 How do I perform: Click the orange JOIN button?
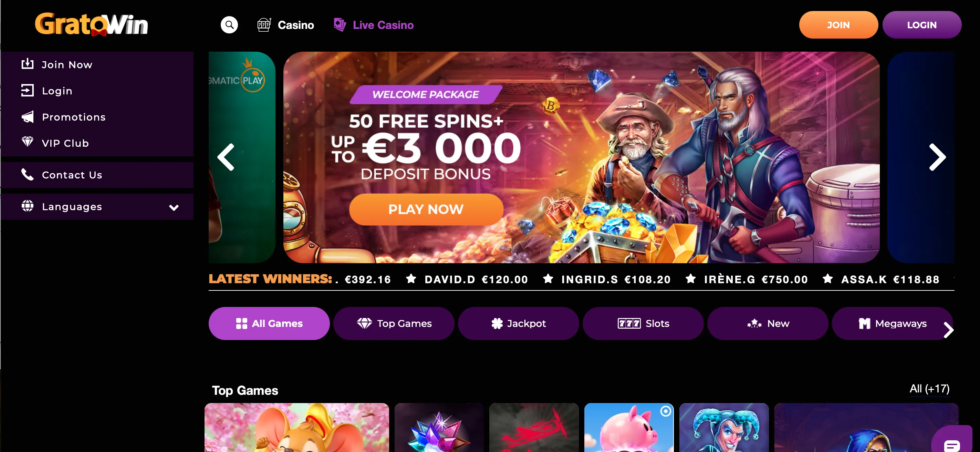coord(838,25)
